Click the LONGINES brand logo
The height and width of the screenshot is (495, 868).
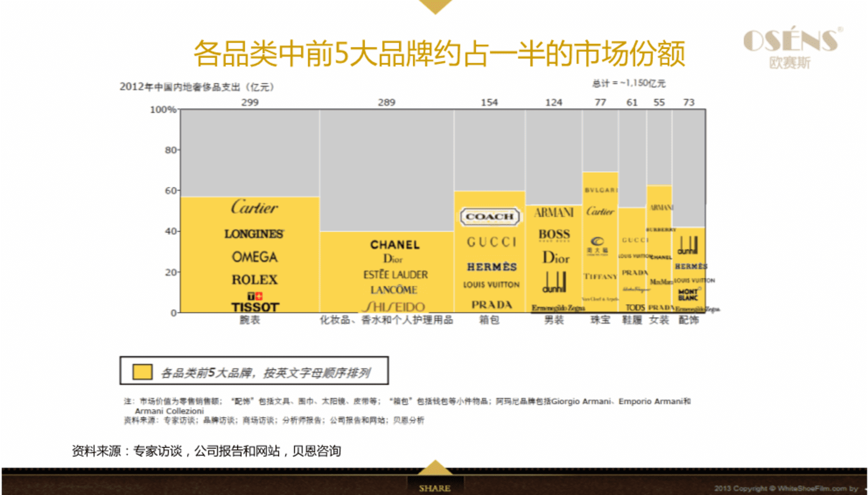[x=254, y=234]
